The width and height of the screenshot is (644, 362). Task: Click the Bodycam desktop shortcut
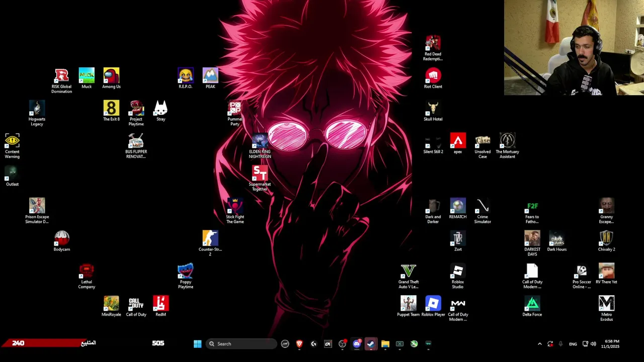[x=62, y=241]
